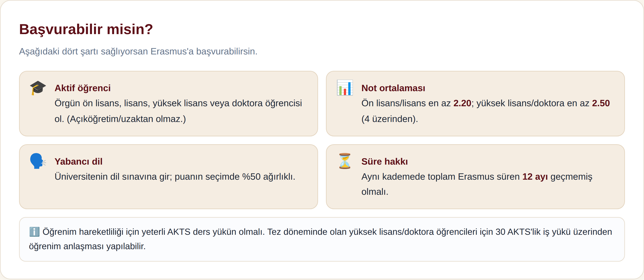
Task: Select the Yabancı dil heading
Action: pyautogui.click(x=78, y=162)
